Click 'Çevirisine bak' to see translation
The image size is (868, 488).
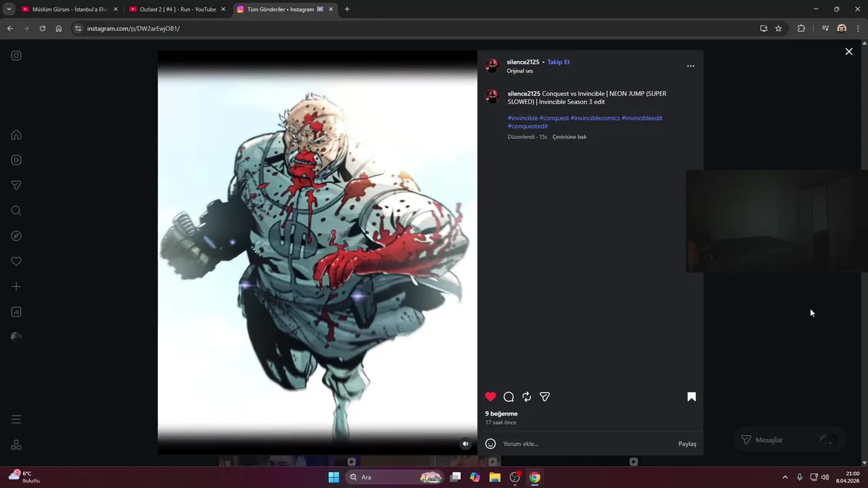tap(570, 137)
